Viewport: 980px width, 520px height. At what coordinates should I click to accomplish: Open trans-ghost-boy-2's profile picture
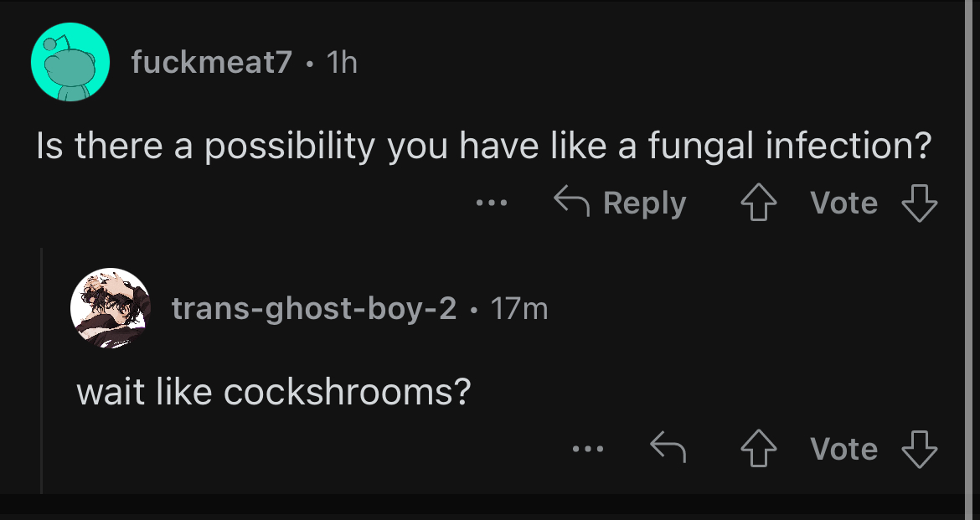point(111,307)
